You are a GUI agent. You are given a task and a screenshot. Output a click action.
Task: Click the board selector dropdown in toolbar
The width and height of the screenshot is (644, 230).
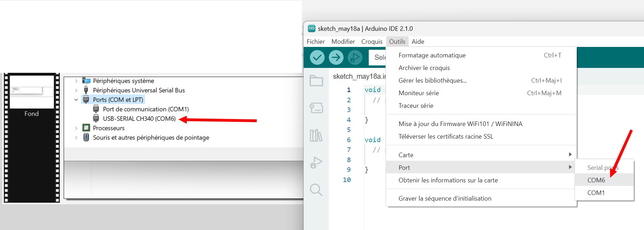(x=377, y=57)
